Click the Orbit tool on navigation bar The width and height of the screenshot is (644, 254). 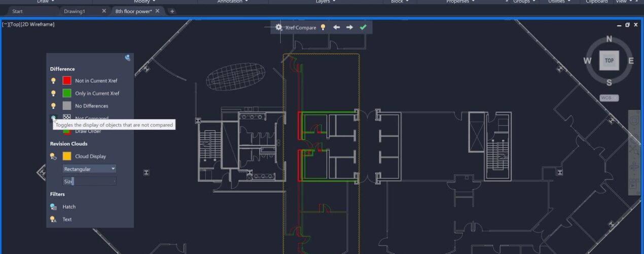pos(634,167)
